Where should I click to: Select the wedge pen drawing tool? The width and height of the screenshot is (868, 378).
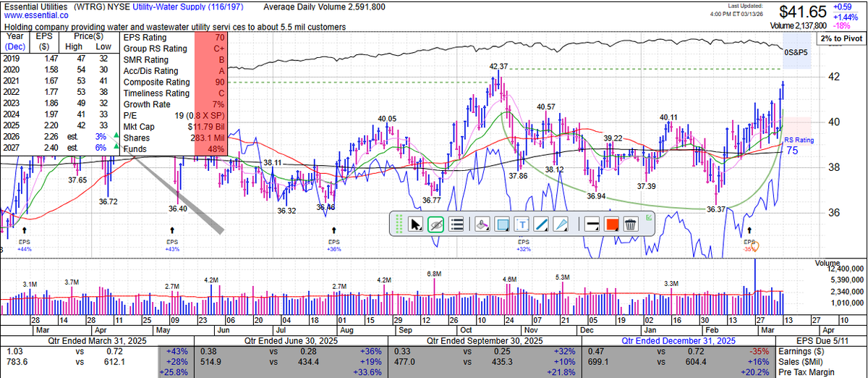[x=561, y=224]
